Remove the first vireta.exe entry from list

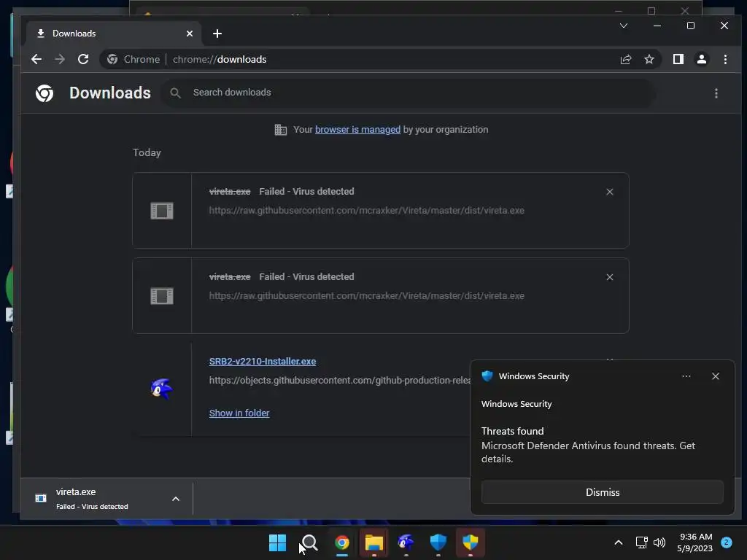610,192
